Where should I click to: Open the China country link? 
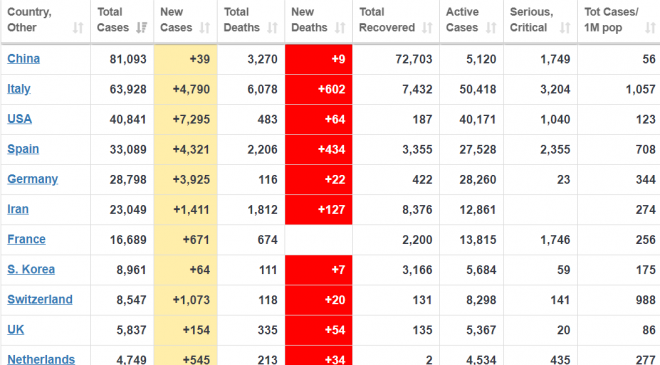tap(24, 59)
